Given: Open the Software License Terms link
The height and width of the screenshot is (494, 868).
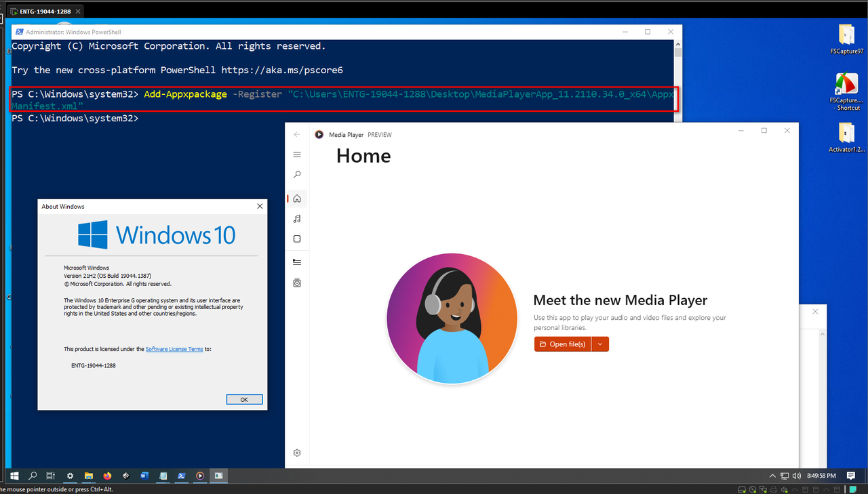Looking at the screenshot, I should (174, 349).
